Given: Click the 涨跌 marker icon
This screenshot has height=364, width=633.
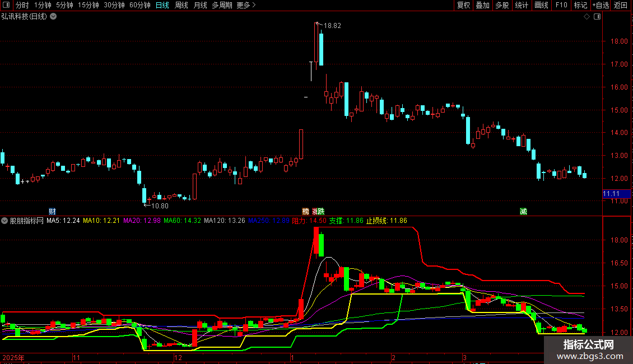Looking at the screenshot, I should tap(318, 212).
